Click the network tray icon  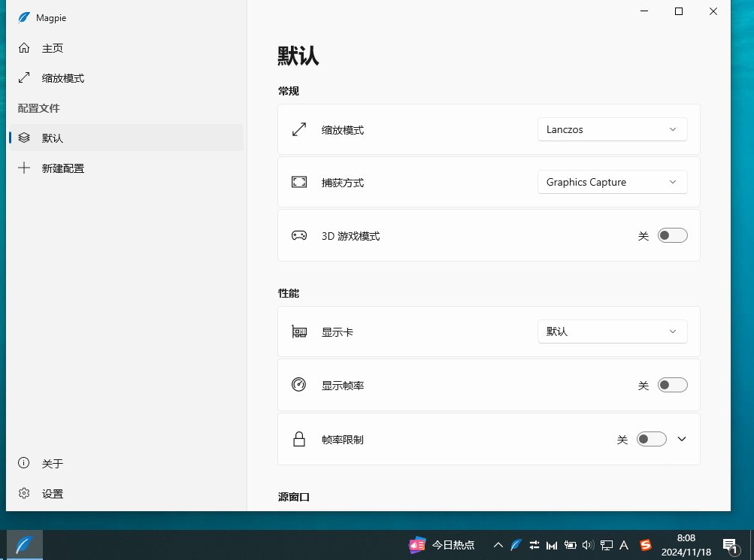click(x=607, y=545)
